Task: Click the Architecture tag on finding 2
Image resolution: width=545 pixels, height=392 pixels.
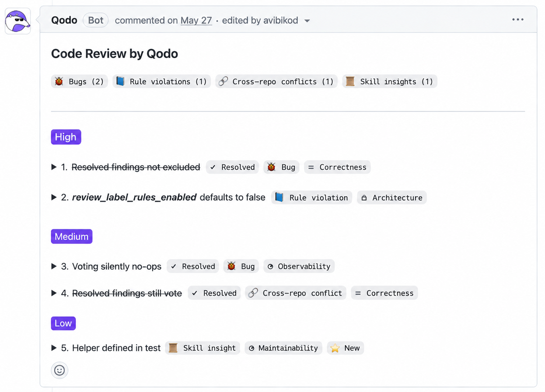Action: coord(392,197)
